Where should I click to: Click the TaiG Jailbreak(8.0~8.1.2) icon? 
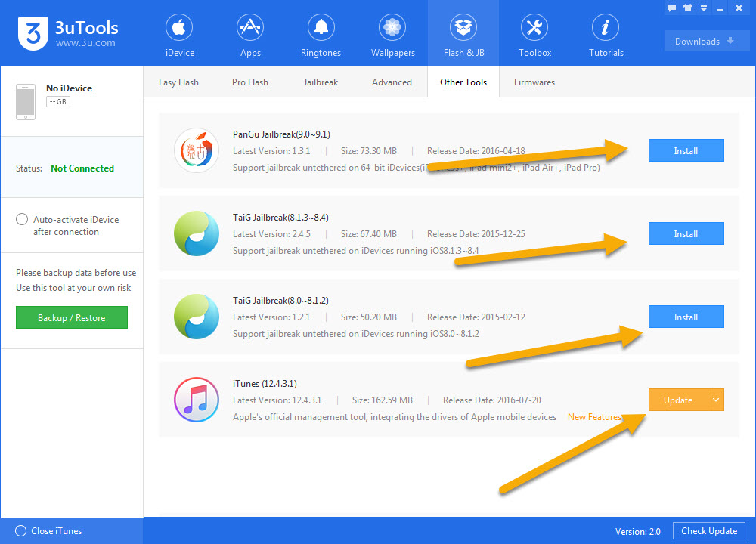click(197, 317)
